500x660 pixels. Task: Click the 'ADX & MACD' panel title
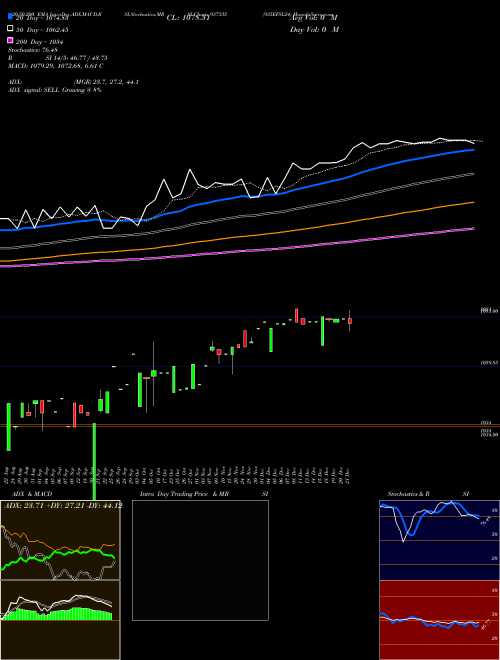(32, 494)
